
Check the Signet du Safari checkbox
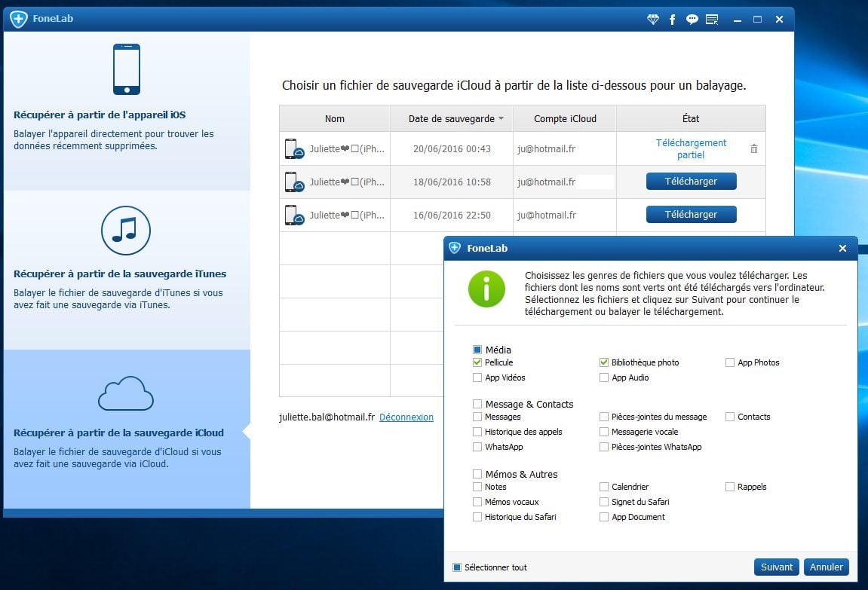(x=604, y=502)
